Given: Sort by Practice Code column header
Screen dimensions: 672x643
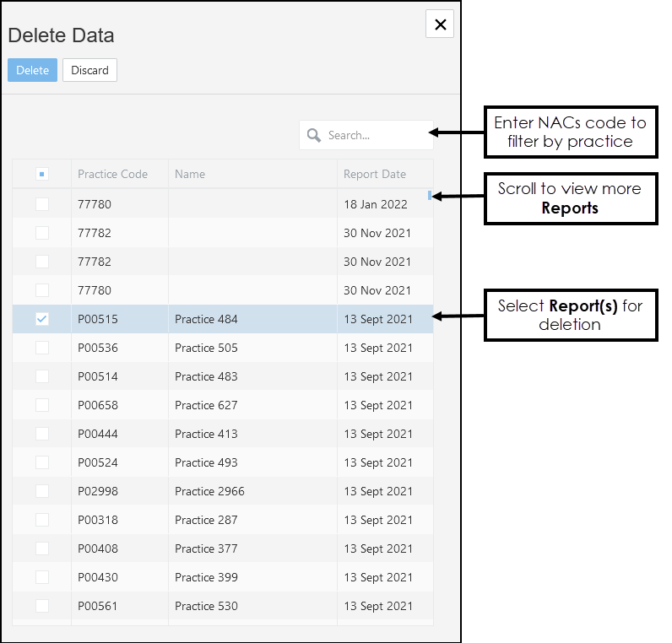Looking at the screenshot, I should [112, 175].
